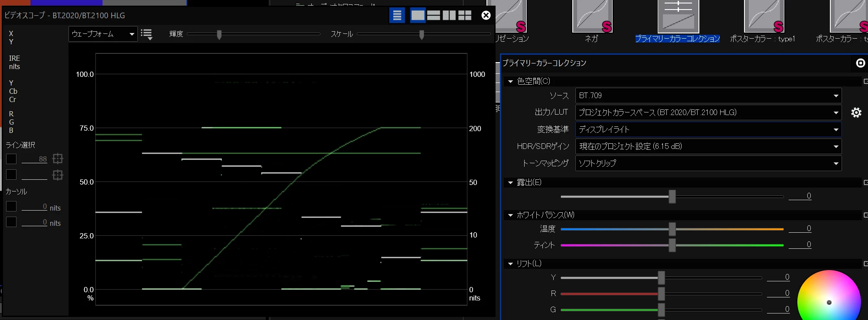868x320 pixels.
Task: Open the ソース BT.709 dropdown
Action: (708, 96)
